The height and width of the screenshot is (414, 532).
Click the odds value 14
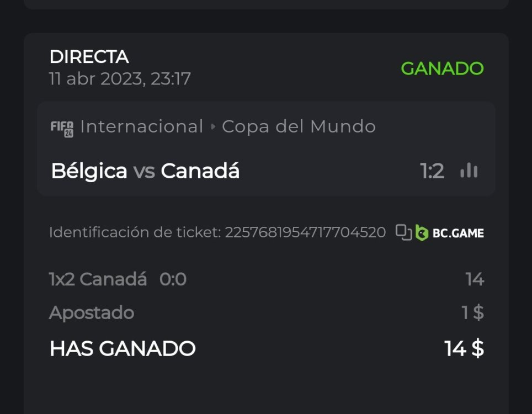click(x=475, y=280)
